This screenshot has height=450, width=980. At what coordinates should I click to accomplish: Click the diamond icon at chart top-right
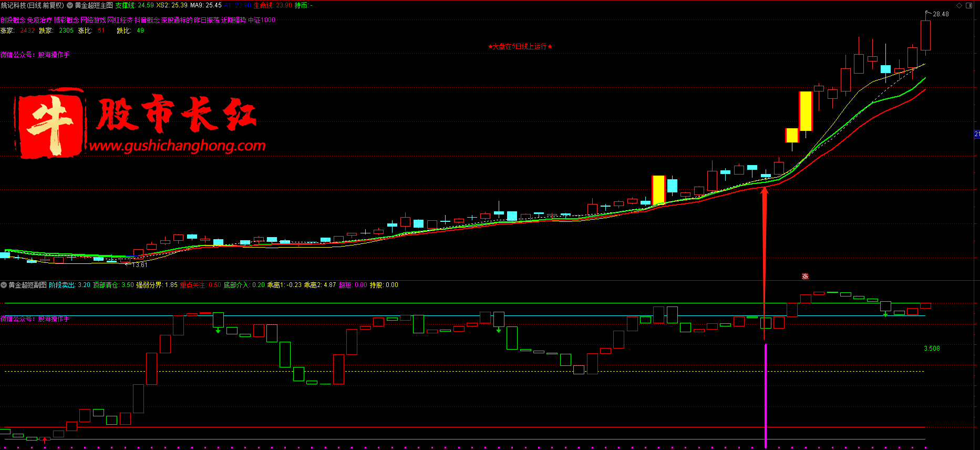click(959, 5)
